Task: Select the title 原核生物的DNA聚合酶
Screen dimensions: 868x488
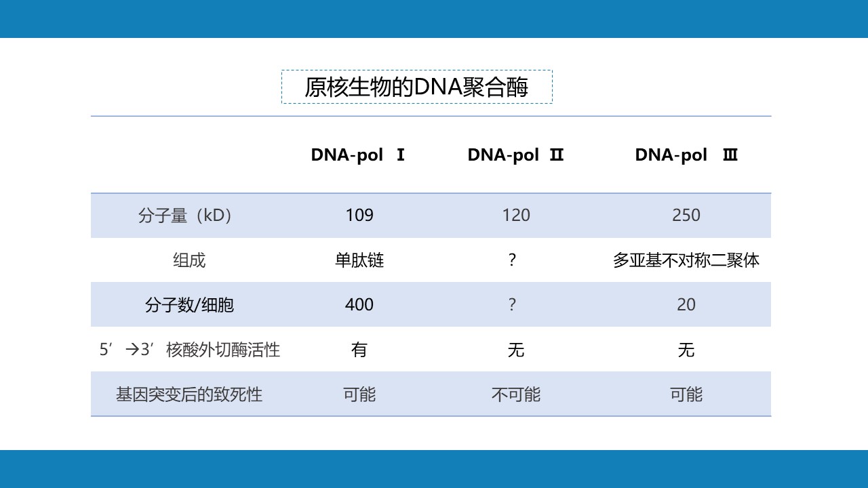Action: [x=416, y=87]
